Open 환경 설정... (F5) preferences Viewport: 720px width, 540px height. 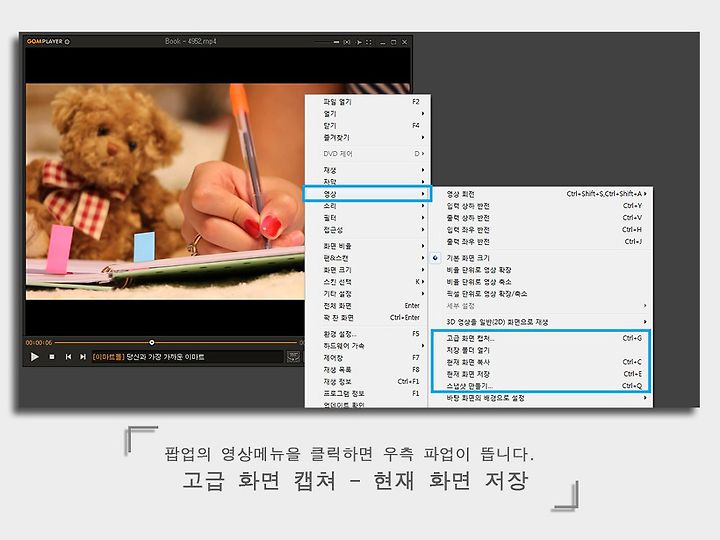click(x=367, y=334)
